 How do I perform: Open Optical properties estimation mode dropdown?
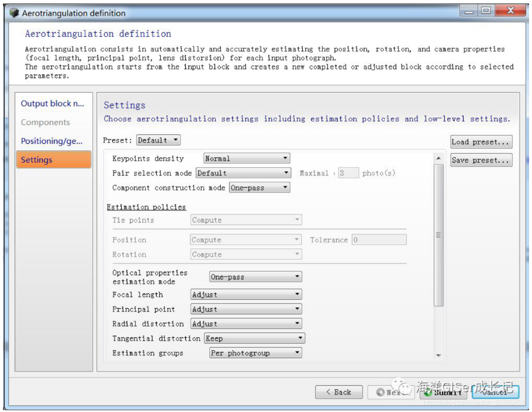[x=255, y=276]
